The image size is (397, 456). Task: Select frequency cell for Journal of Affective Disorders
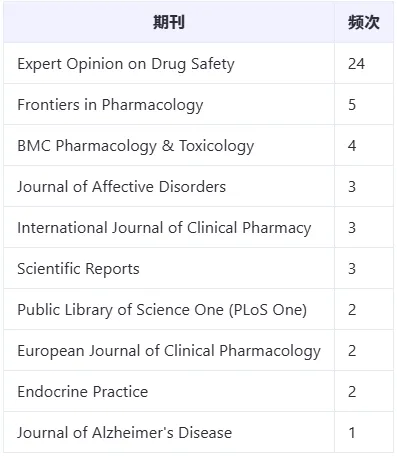364,186
